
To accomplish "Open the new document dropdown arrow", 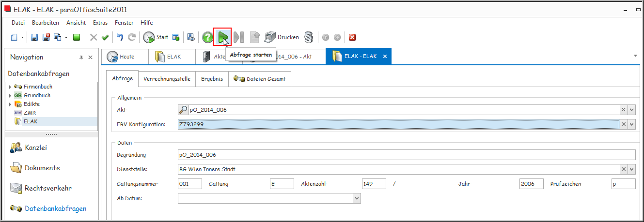I will point(22,37).
